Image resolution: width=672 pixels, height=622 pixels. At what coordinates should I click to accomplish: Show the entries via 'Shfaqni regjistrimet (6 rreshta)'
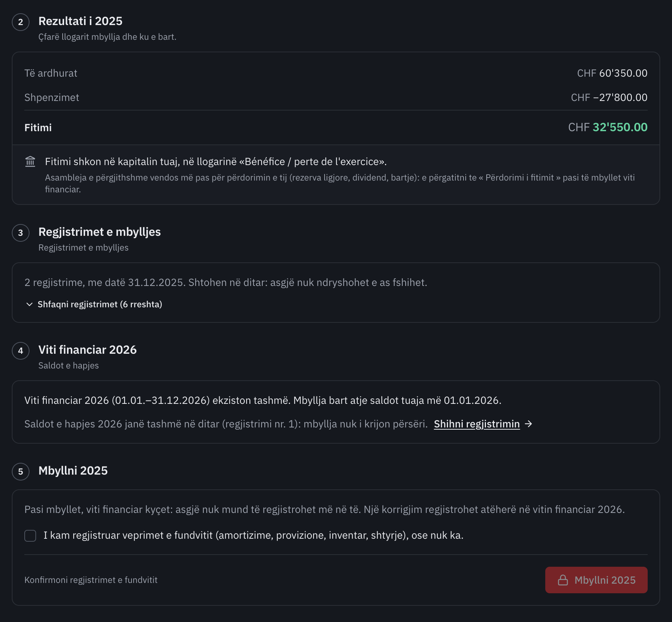(x=100, y=304)
